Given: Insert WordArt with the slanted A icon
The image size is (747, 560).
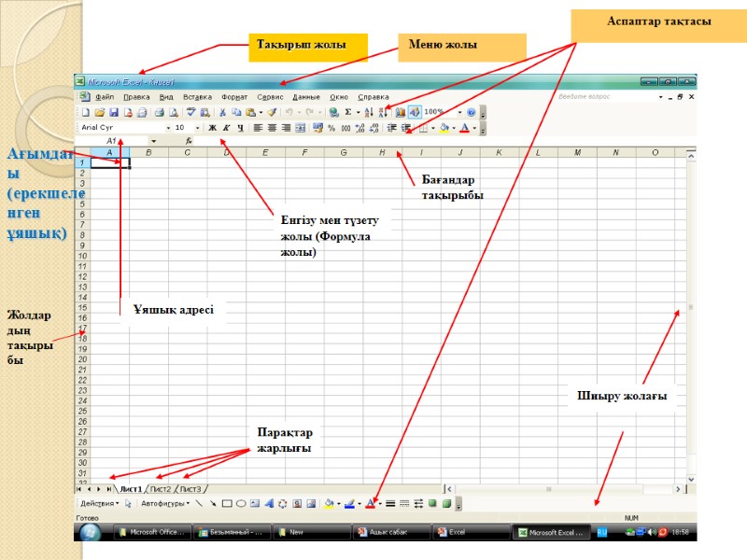Looking at the screenshot, I should click(269, 503).
